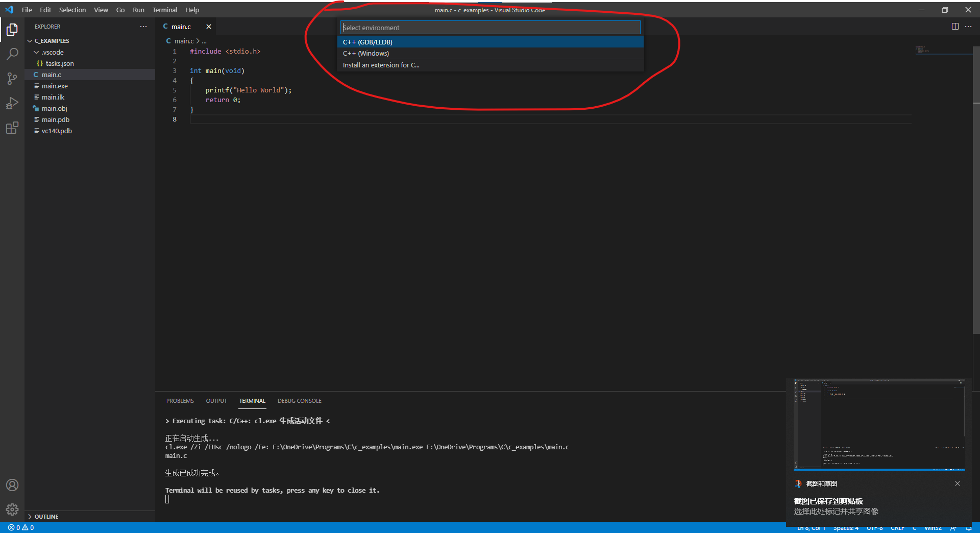
Task: Select main.c in the Explorer tree
Action: click(x=90, y=75)
